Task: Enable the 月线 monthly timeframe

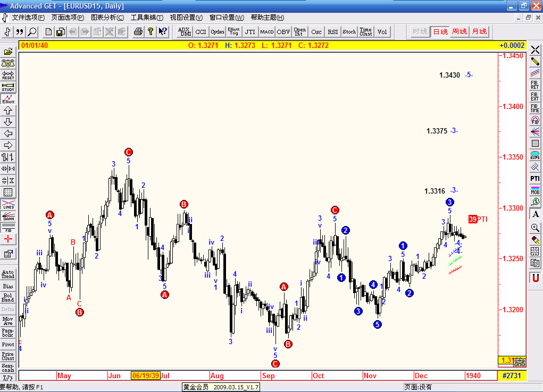Action: pos(479,31)
